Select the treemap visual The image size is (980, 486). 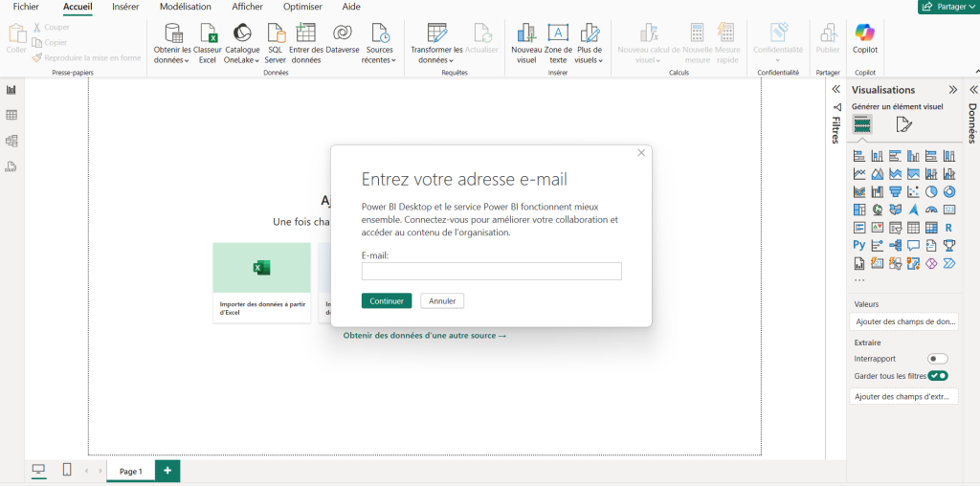click(859, 210)
